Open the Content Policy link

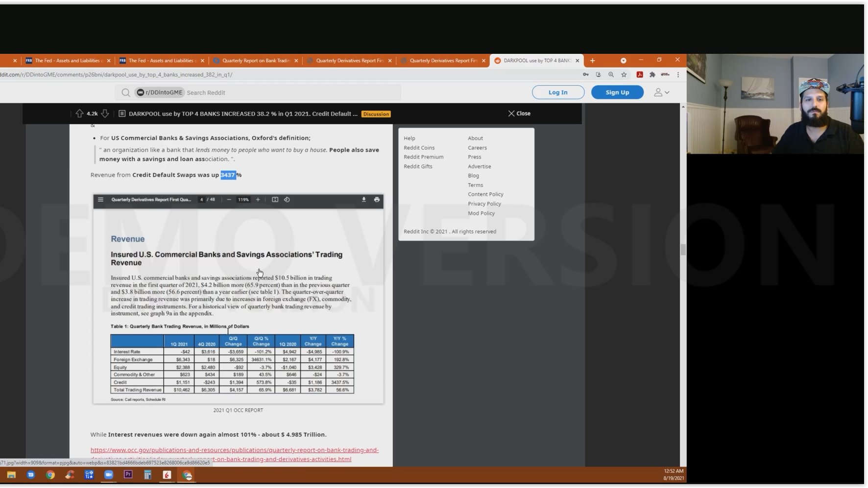point(485,194)
